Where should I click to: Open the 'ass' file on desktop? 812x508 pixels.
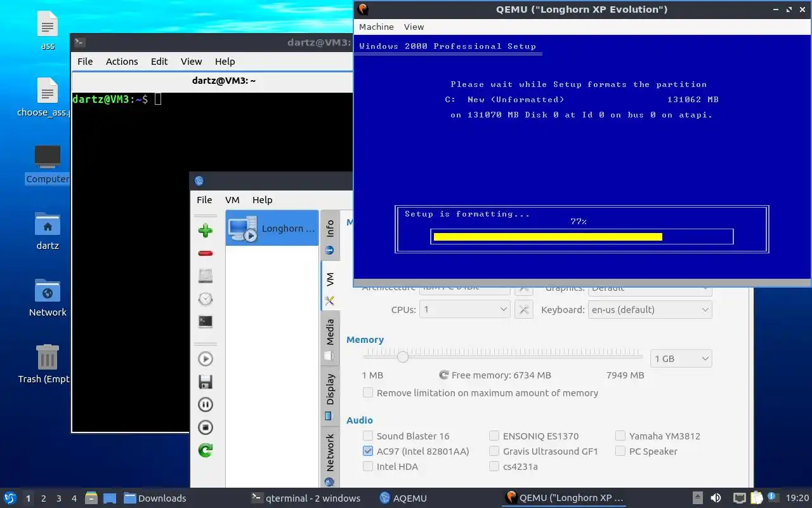(48, 30)
